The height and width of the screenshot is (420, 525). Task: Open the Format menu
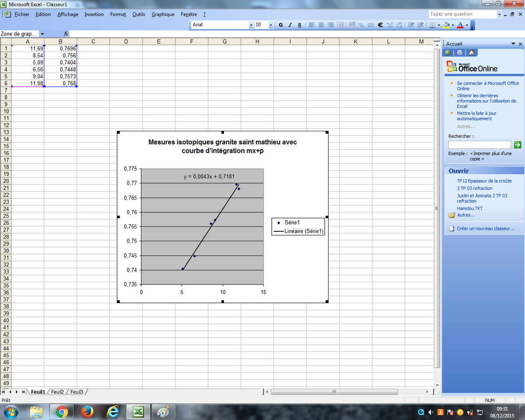click(118, 14)
